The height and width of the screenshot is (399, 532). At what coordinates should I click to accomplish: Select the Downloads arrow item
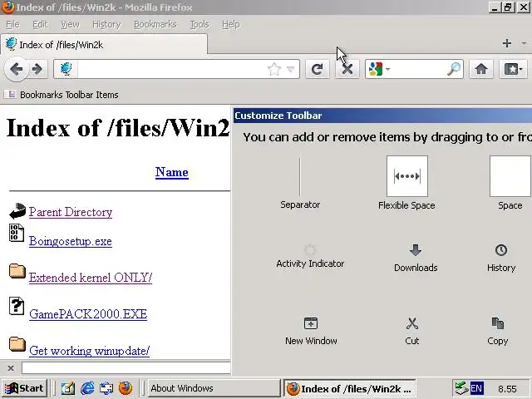[416, 258]
